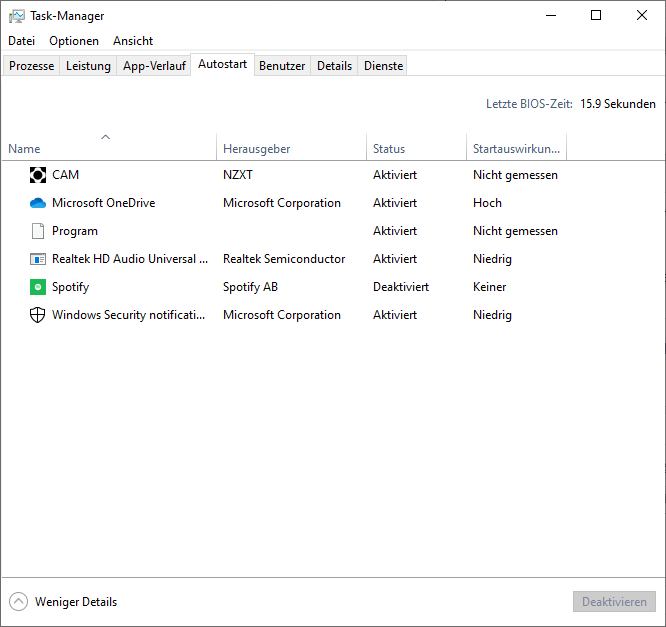This screenshot has height=627, width=666.
Task: Click the green Spotify icon
Action: (38, 287)
